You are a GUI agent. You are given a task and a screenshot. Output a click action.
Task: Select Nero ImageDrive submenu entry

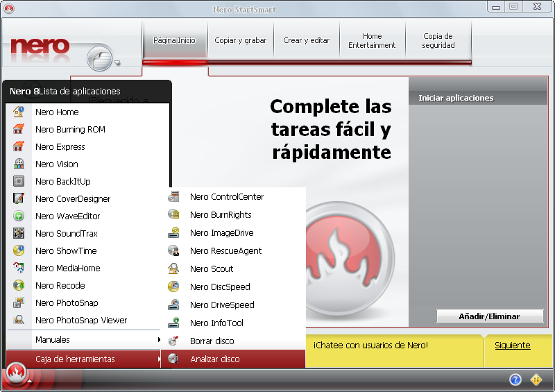(x=233, y=232)
